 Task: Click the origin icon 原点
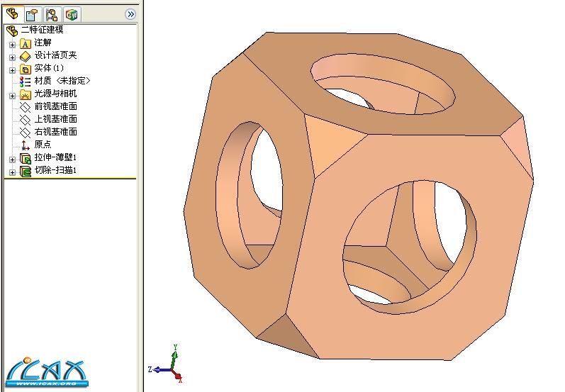point(26,145)
